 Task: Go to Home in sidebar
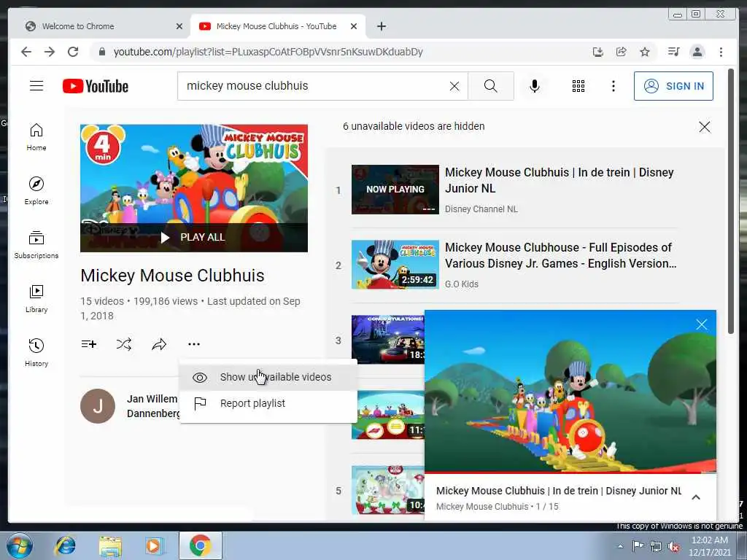(36, 137)
